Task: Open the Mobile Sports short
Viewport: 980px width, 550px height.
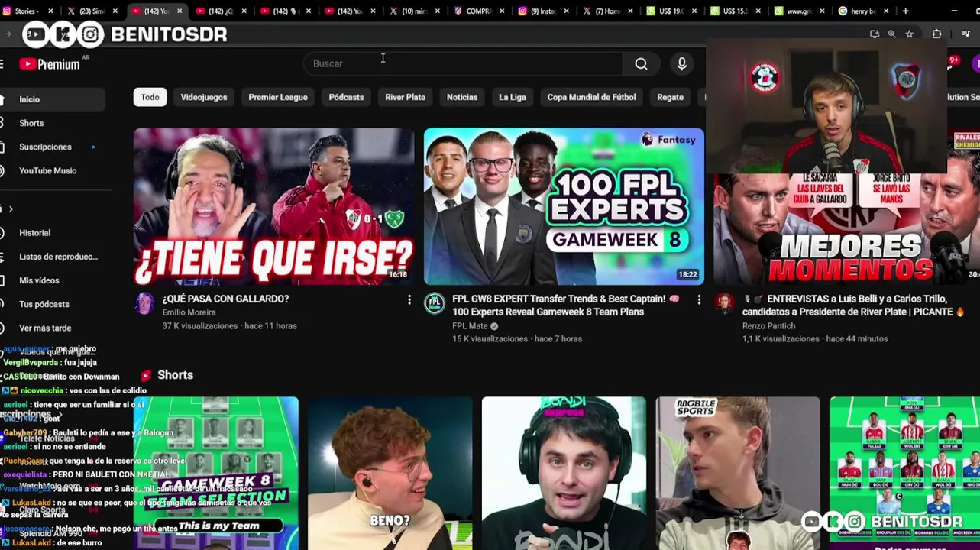Action: pos(738,473)
